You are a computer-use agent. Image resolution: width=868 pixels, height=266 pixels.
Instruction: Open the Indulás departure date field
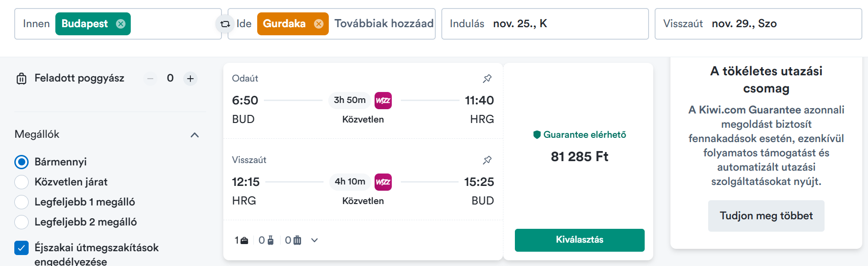[x=545, y=24]
